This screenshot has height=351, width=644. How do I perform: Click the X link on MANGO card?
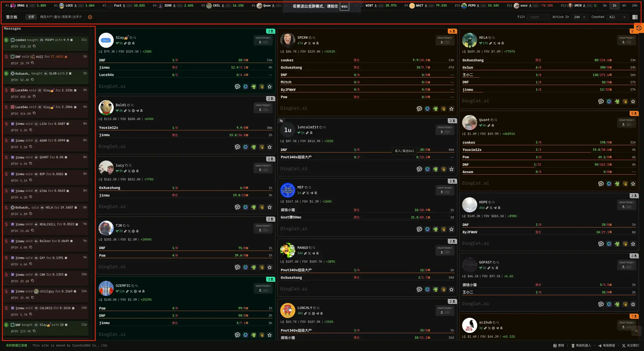tap(309, 253)
